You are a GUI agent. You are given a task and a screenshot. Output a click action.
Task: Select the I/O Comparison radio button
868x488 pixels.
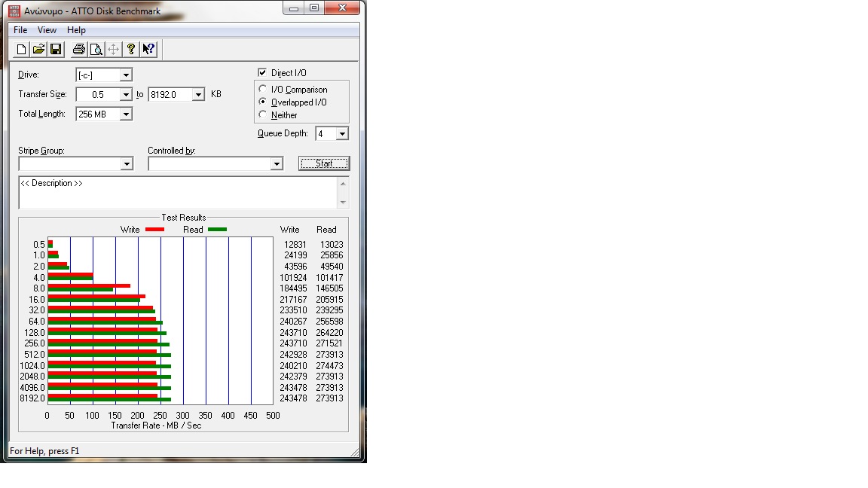263,89
